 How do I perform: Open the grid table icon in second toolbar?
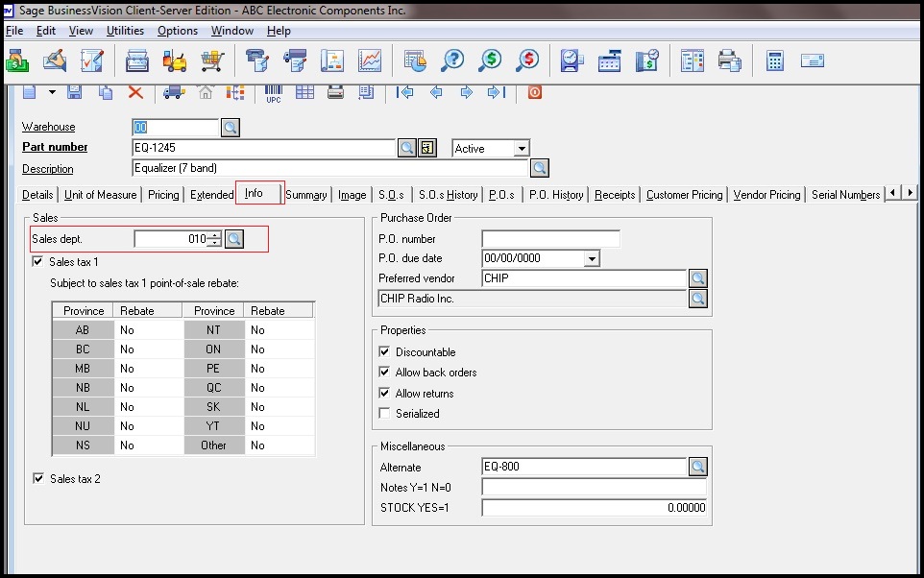(304, 92)
